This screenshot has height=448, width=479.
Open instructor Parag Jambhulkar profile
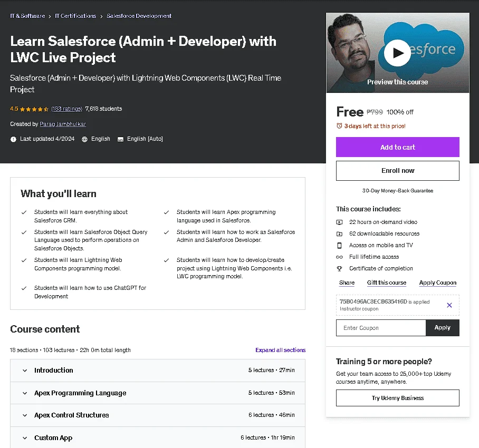pos(63,124)
